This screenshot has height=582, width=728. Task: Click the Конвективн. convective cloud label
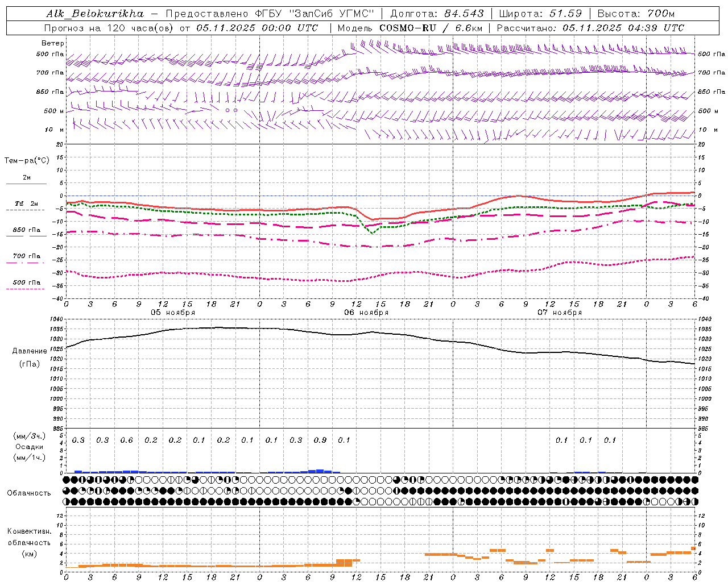(29, 531)
